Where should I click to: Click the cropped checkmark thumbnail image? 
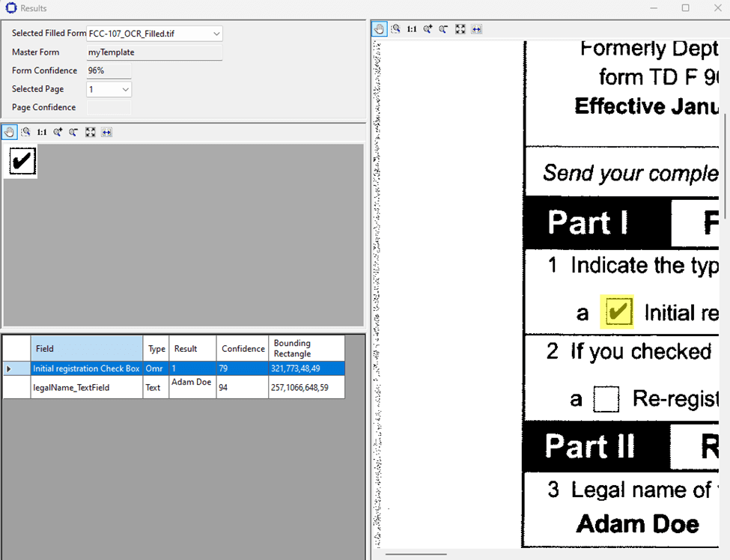coord(22,161)
